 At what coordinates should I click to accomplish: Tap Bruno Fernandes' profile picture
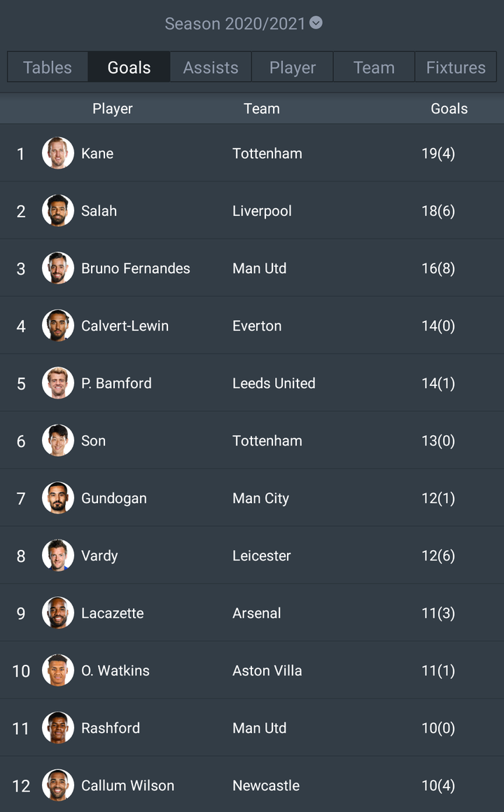point(58,268)
